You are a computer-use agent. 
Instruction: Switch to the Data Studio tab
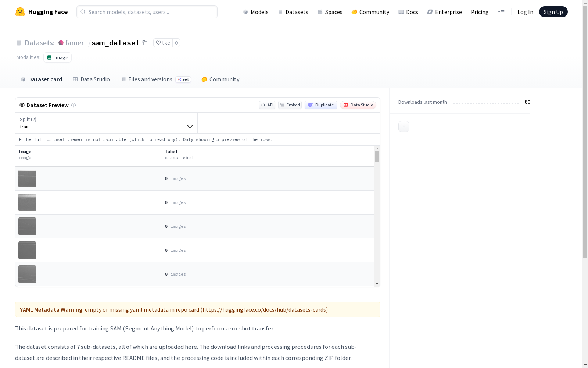pos(92,79)
